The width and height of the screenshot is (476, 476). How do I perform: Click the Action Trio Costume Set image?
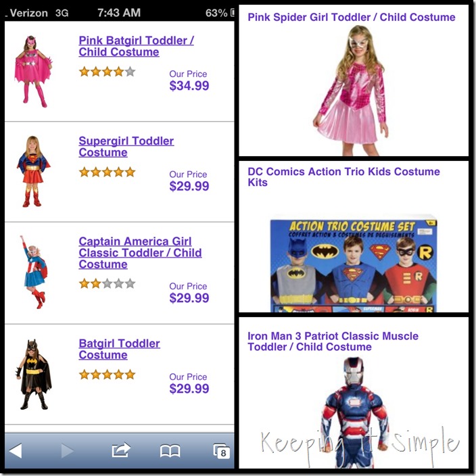click(x=354, y=263)
